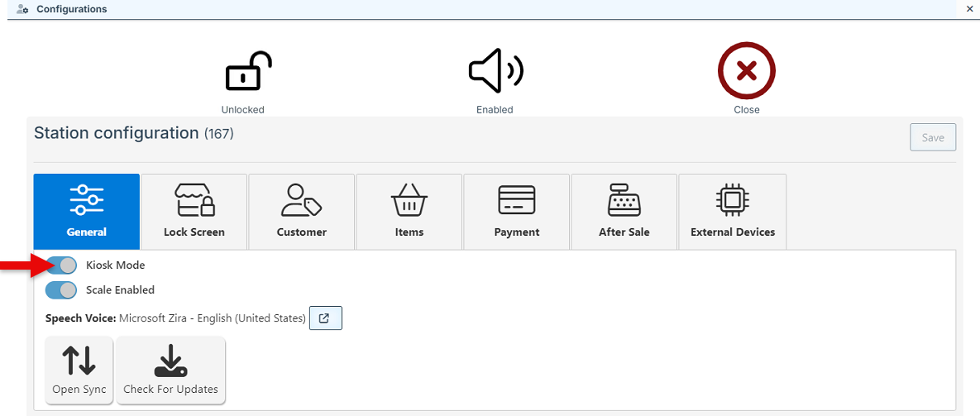The width and height of the screenshot is (980, 416).
Task: Click the Check For Updates download icon
Action: click(170, 361)
